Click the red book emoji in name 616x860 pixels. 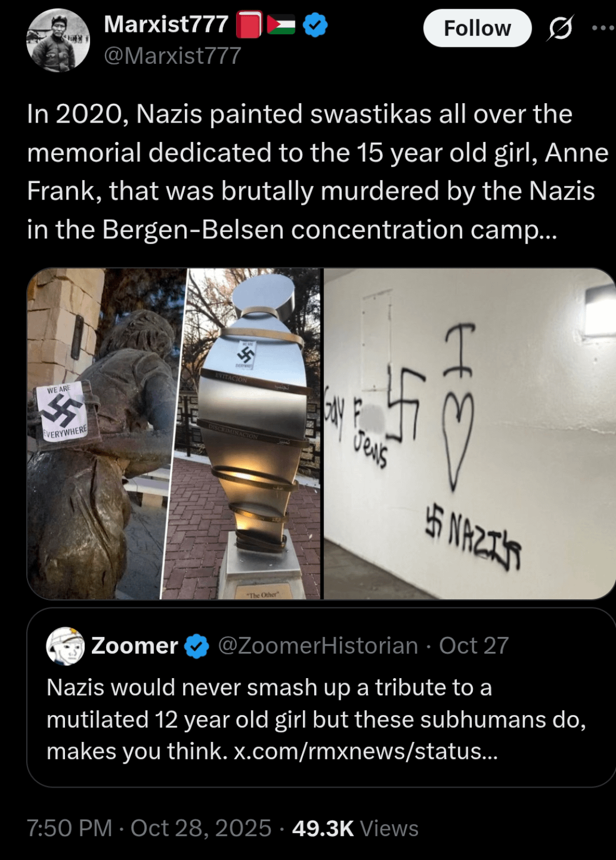(x=249, y=25)
